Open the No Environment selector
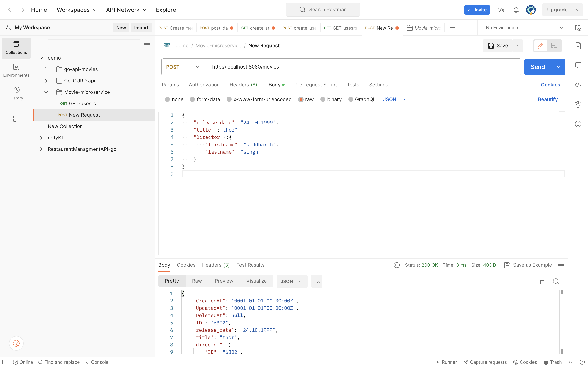588x367 pixels. (x=524, y=28)
